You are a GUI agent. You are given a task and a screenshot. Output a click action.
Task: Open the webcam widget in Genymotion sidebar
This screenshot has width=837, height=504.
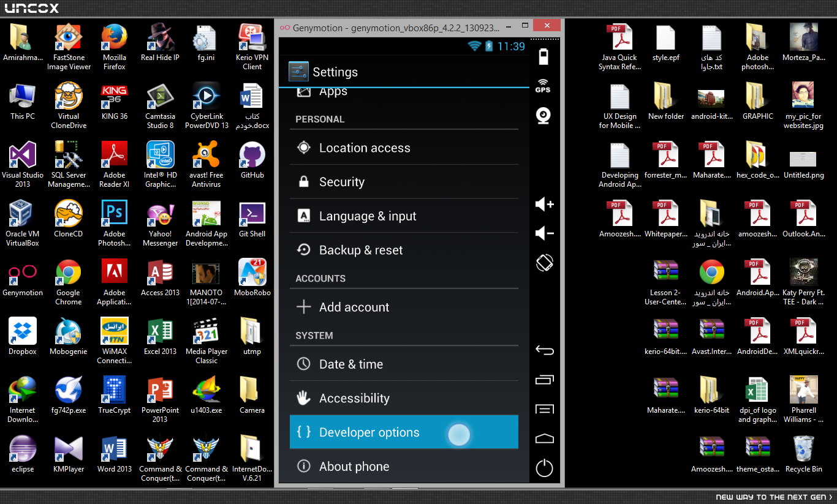click(x=543, y=116)
